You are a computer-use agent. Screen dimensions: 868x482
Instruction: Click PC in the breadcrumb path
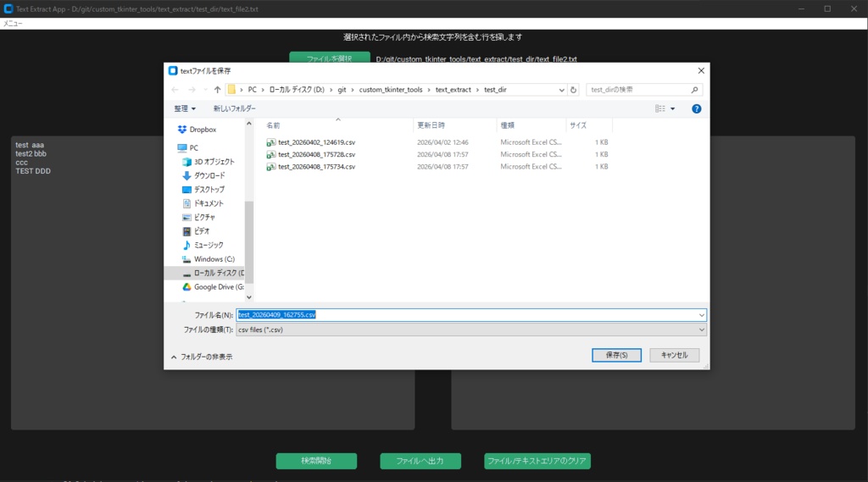point(252,90)
